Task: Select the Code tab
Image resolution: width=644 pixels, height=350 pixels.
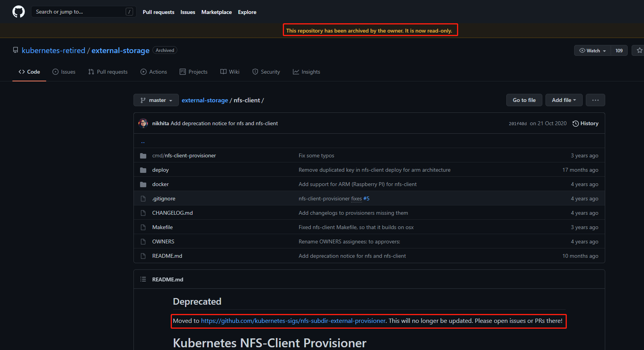Action: [x=29, y=72]
